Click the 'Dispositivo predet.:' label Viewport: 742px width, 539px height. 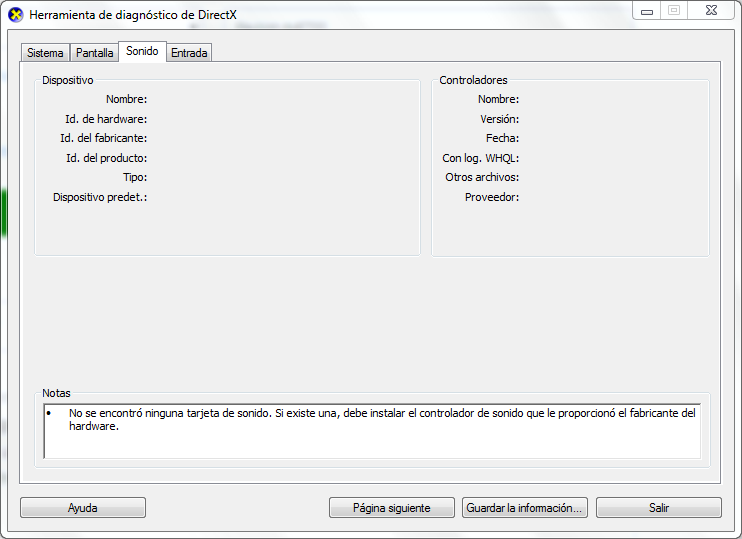(x=100, y=197)
